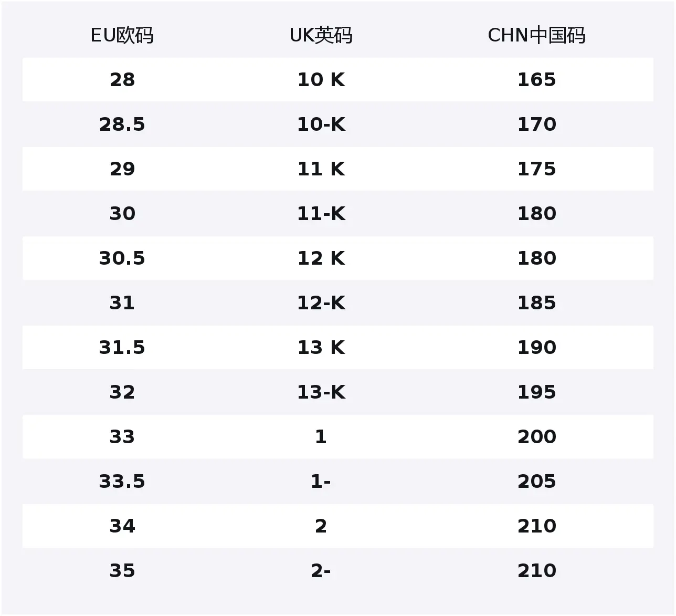Click the UK英码 column header

tap(321, 35)
